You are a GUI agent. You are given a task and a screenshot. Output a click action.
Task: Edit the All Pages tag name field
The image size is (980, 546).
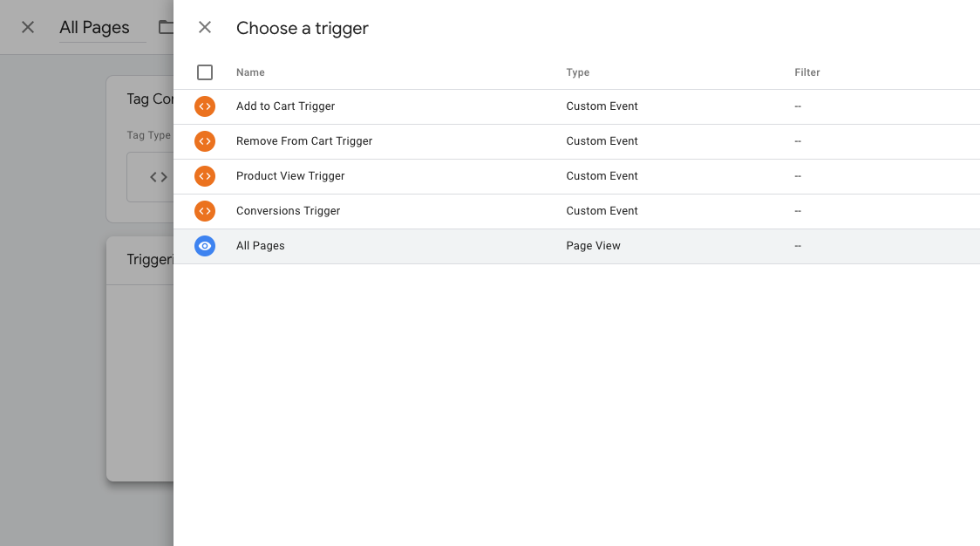point(103,28)
